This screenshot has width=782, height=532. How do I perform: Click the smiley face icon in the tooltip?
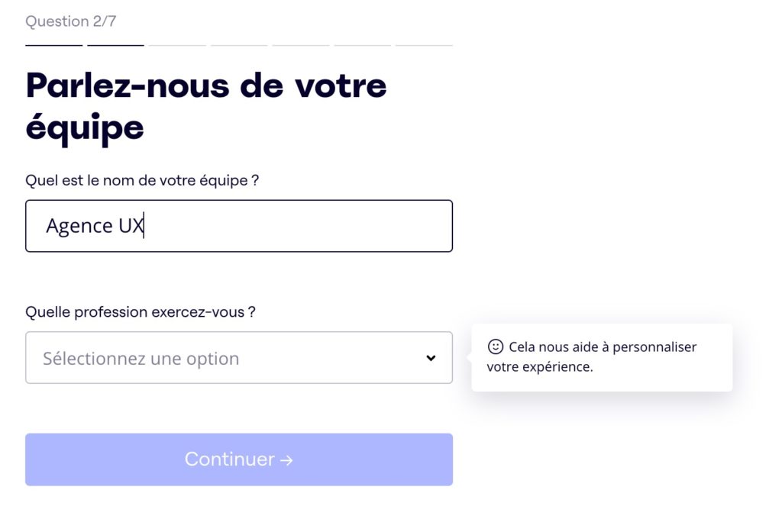click(496, 347)
